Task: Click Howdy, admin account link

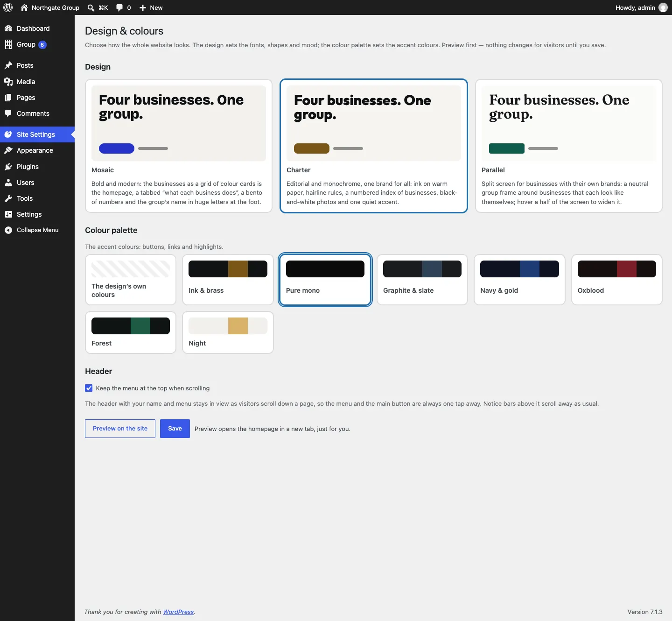Action: [641, 7]
